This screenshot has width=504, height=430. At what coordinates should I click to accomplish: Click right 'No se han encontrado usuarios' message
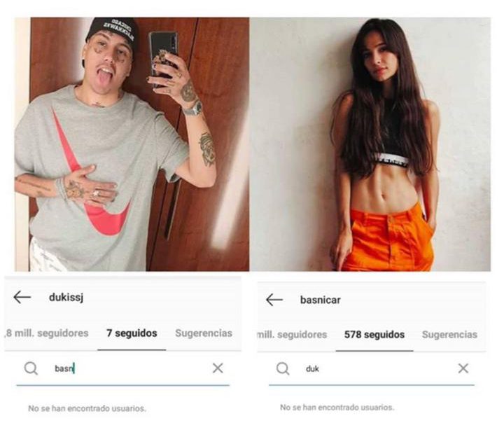(337, 408)
